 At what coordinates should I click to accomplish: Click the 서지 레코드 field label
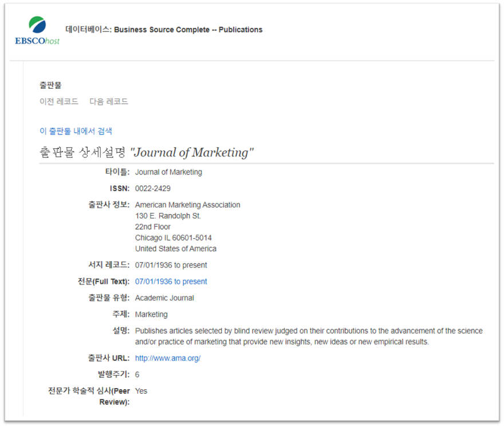pyautogui.click(x=109, y=265)
